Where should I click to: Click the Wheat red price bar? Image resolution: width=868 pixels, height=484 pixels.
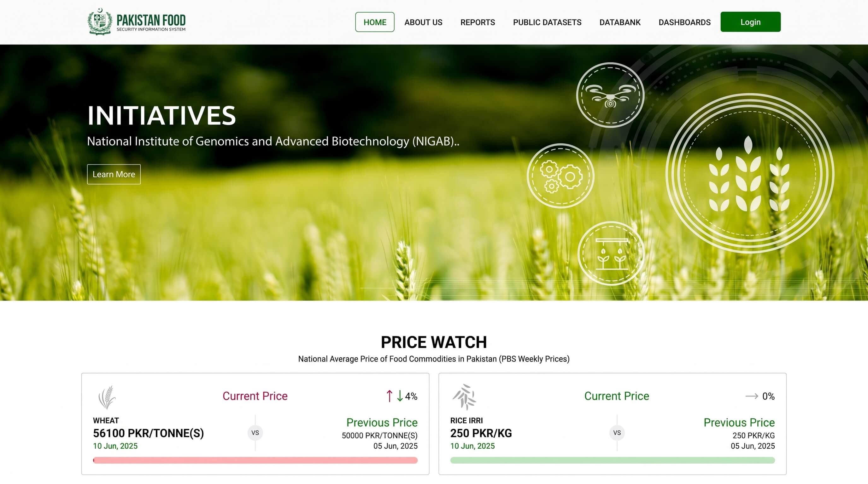255,460
